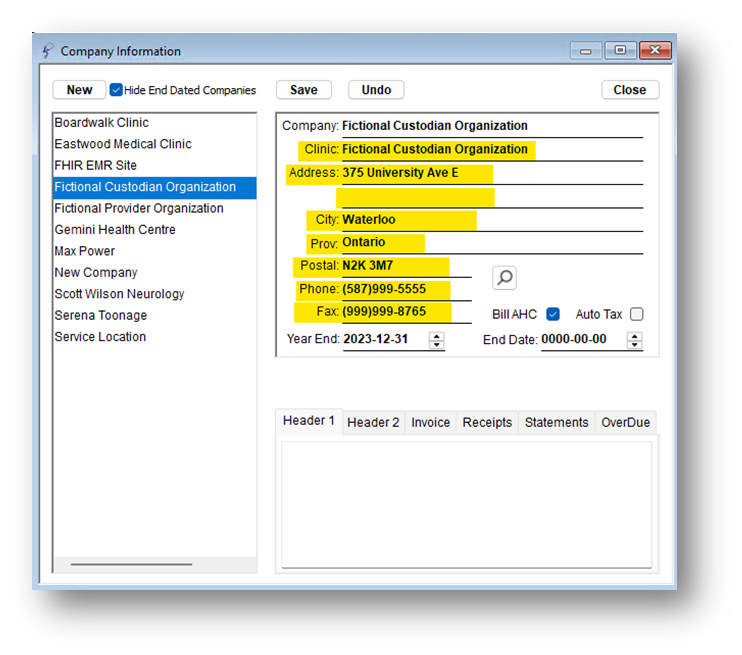
Task: Choose Gemini Health Centre from the list
Action: click(x=114, y=230)
